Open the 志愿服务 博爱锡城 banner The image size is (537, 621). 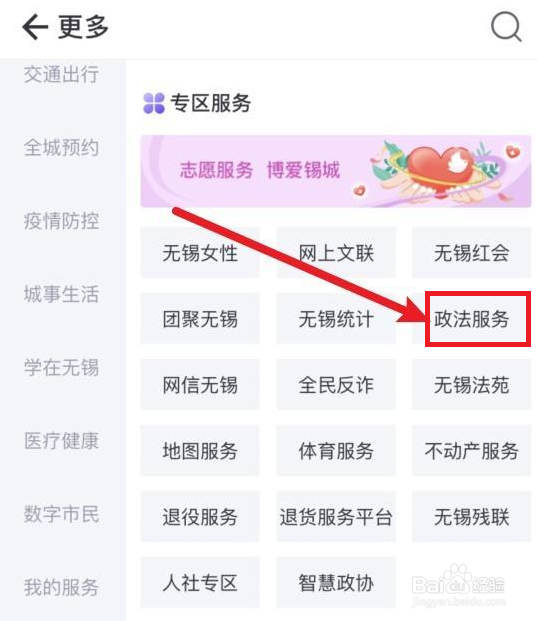(335, 171)
